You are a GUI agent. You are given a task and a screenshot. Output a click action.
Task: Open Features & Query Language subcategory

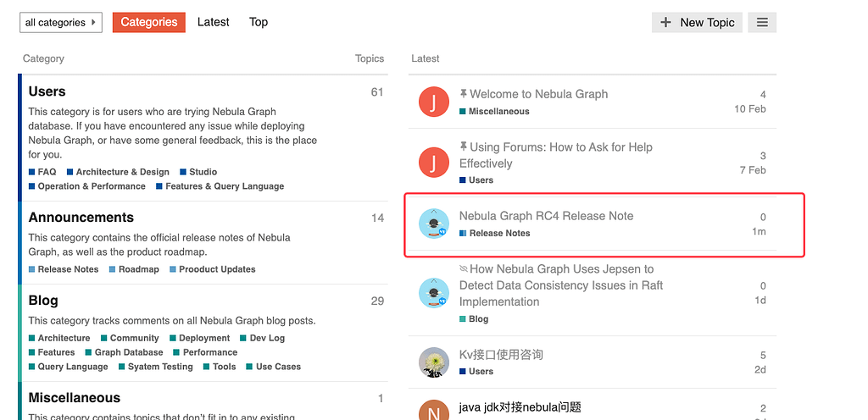point(220,186)
